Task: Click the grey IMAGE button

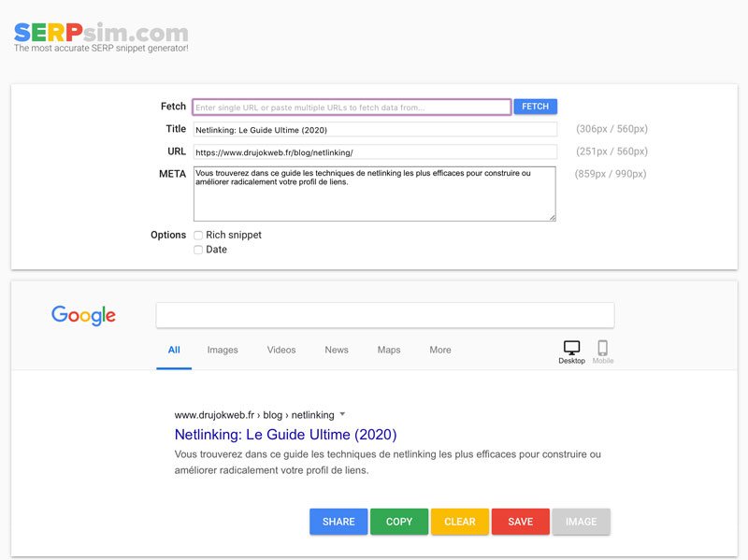Action: (x=581, y=522)
